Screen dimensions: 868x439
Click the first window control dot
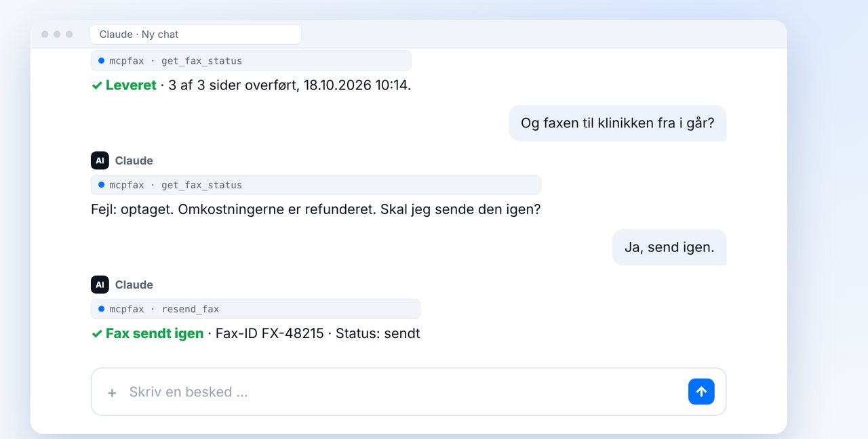pos(45,35)
